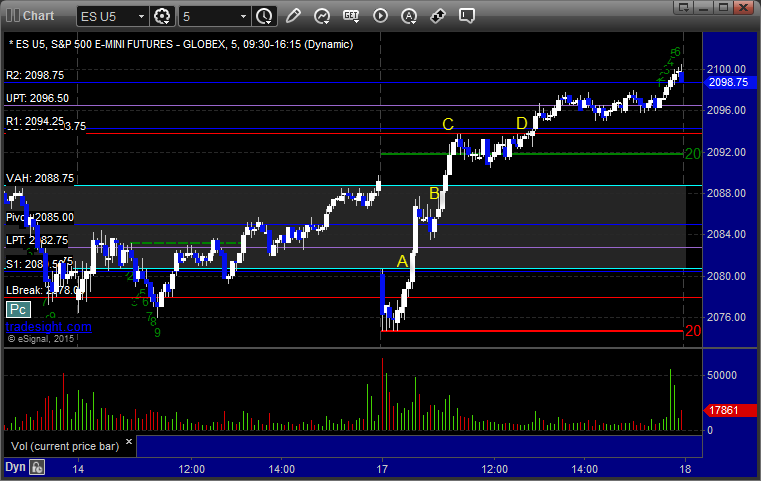Open the alerts A icon menu
The width and height of the screenshot is (761, 481).
(409, 16)
